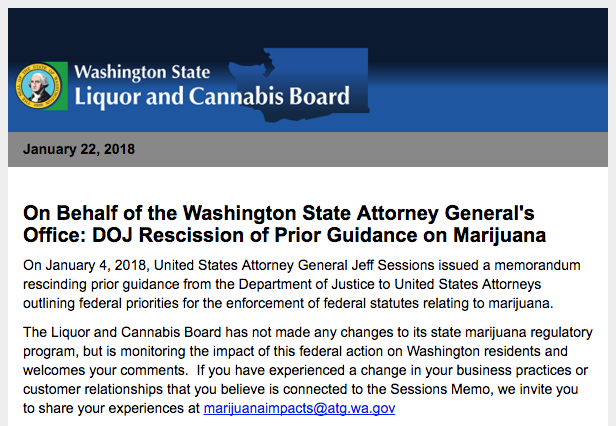616x426 pixels.
Task: Click the word 'Marijuana' in the headline
Action: pyautogui.click(x=499, y=235)
